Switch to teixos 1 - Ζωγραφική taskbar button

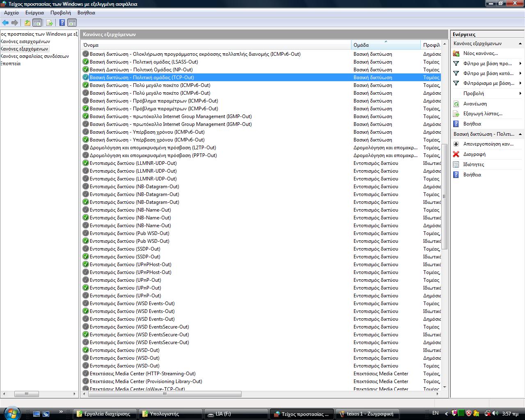tap(367, 414)
